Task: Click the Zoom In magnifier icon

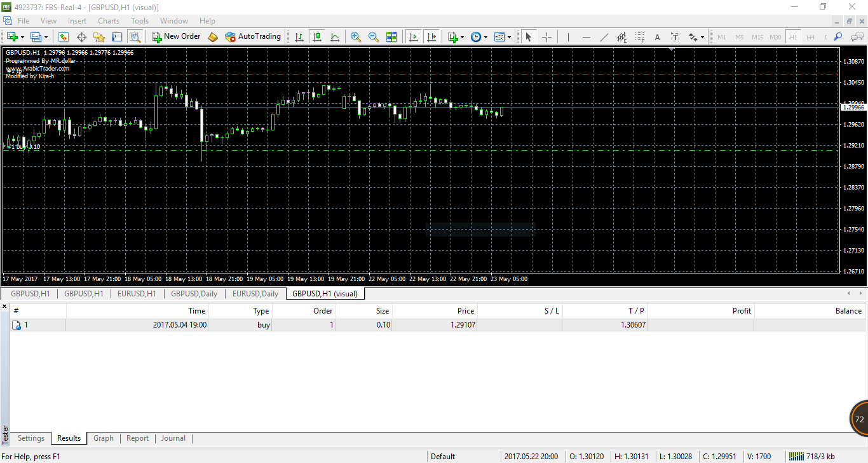Action: (x=356, y=37)
